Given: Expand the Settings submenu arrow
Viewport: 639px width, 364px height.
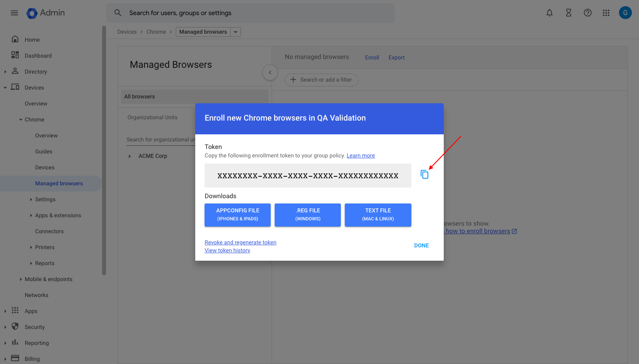Looking at the screenshot, I should tap(31, 200).
